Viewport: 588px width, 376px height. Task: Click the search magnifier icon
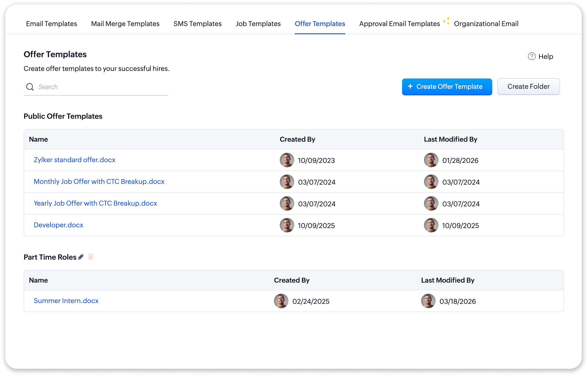point(30,87)
